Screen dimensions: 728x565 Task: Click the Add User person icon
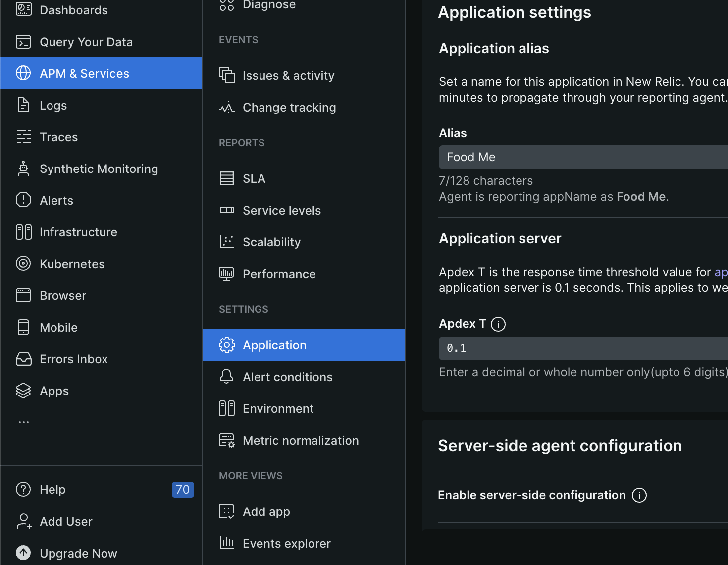23,521
